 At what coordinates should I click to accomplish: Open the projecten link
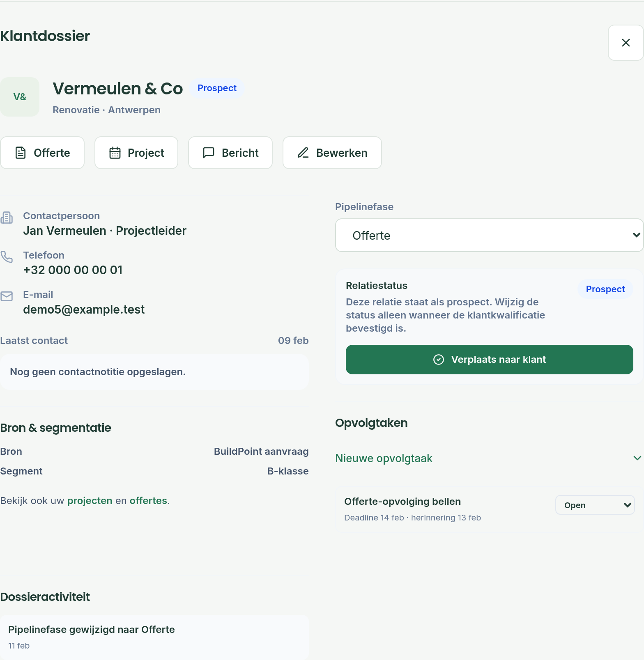coord(90,501)
